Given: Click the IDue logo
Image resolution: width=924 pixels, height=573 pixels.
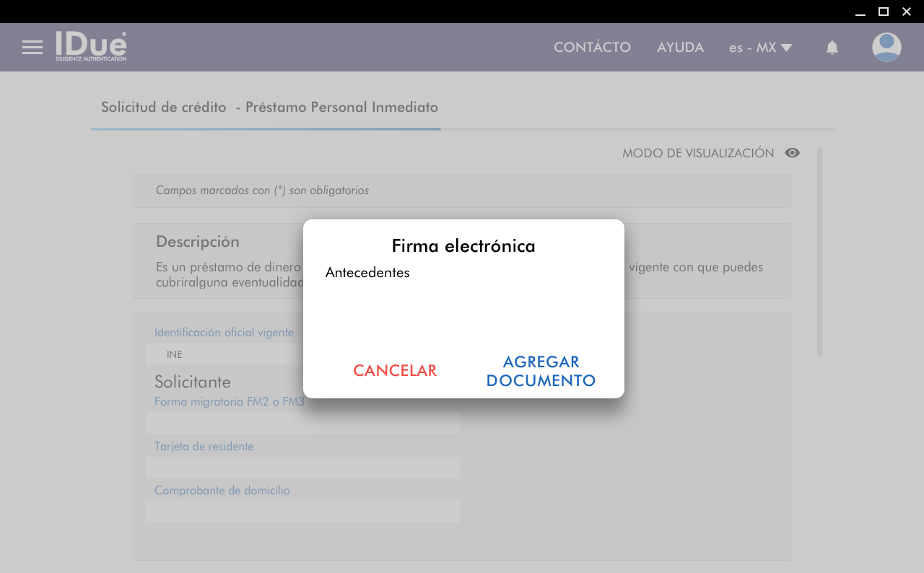Looking at the screenshot, I should tap(91, 46).
